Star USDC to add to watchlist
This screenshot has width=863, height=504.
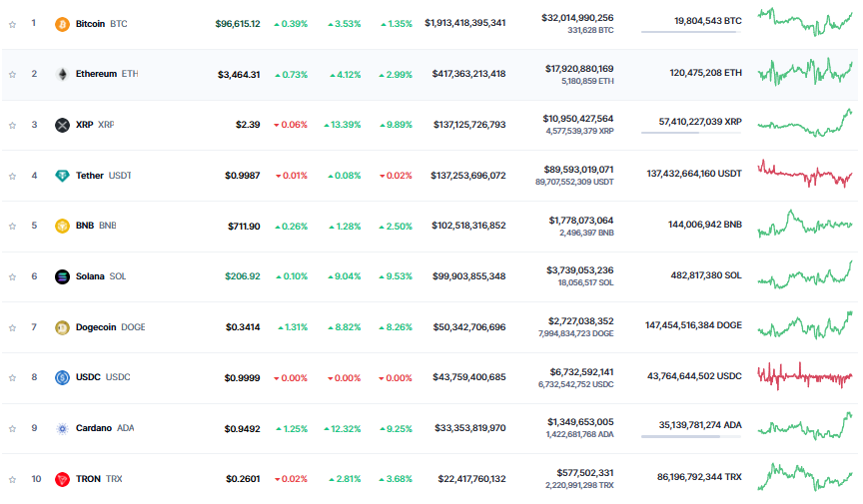click(12, 378)
